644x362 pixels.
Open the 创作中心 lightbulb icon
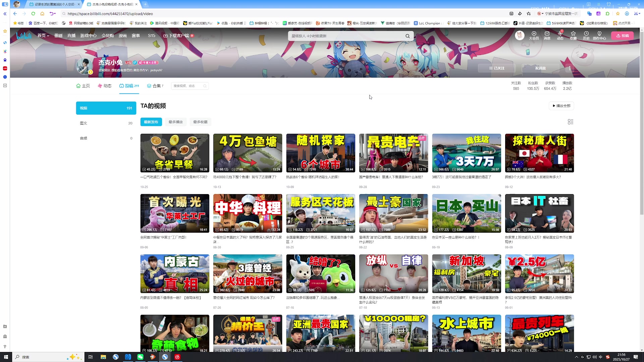tap(599, 35)
